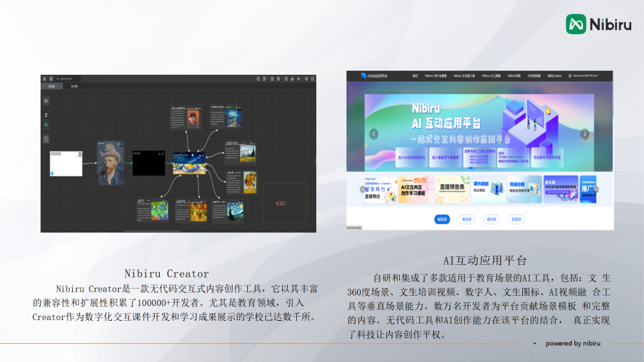Image resolution: width=644 pixels, height=362 pixels.
Task: Select the black blank node in Creator canvas
Action: point(149,163)
